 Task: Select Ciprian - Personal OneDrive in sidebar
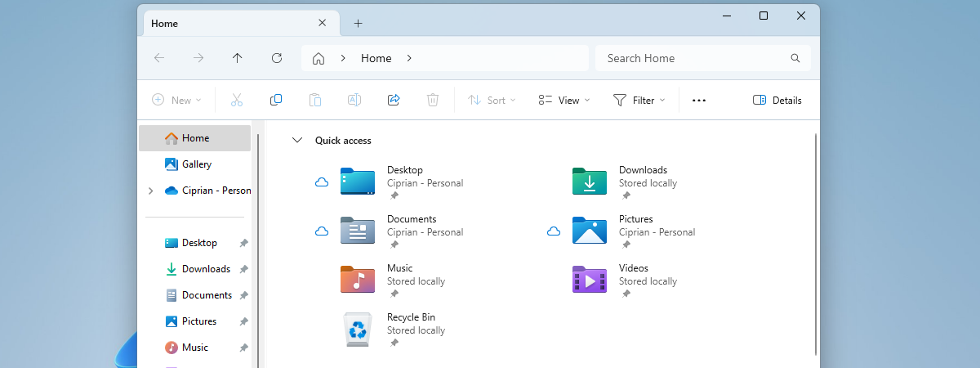(207, 191)
